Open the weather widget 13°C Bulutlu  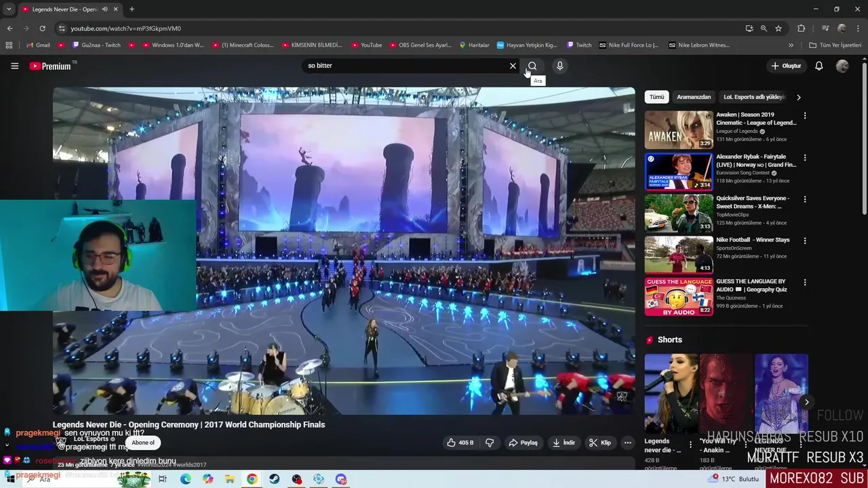tap(734, 479)
